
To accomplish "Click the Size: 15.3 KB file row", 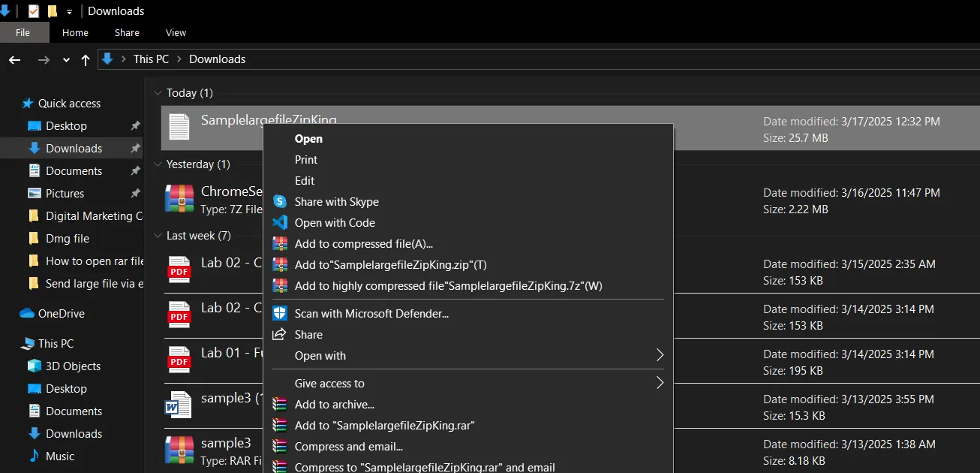I will pos(795,415).
